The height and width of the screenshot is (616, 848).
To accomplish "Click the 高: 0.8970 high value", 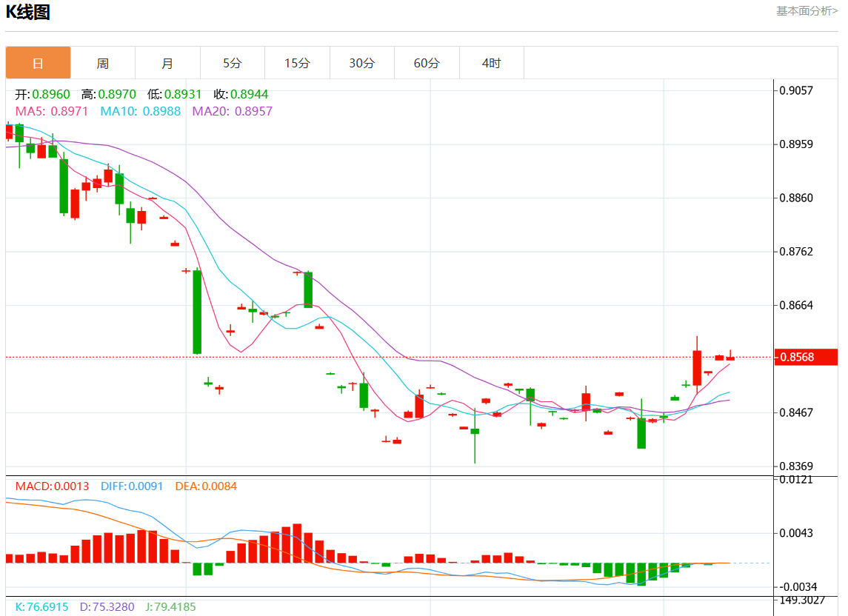I will [109, 94].
